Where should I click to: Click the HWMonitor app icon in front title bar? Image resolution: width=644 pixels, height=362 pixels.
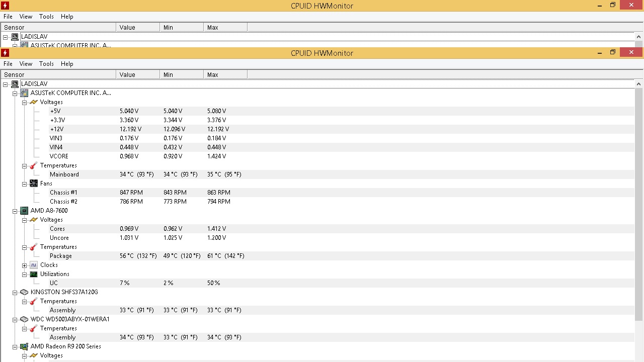pos(5,53)
